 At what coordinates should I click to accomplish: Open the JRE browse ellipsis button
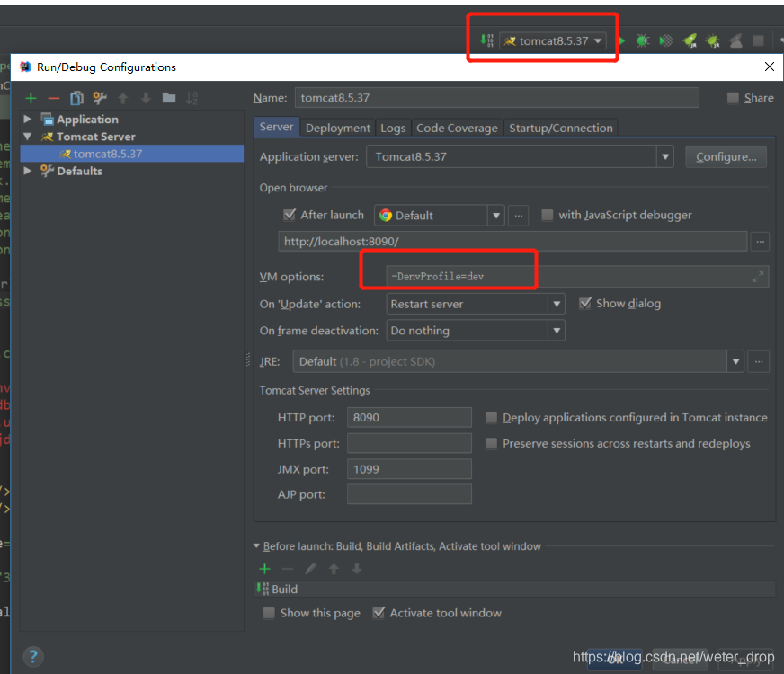click(759, 361)
